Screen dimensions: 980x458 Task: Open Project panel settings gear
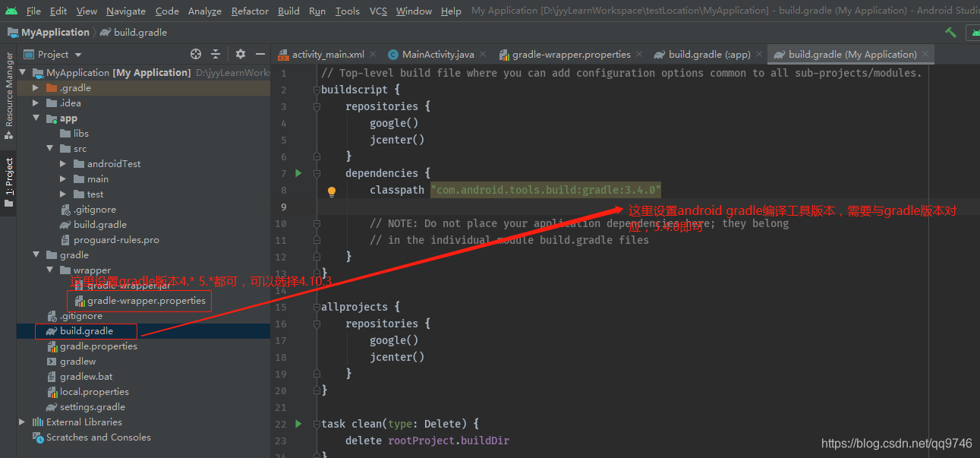241,54
